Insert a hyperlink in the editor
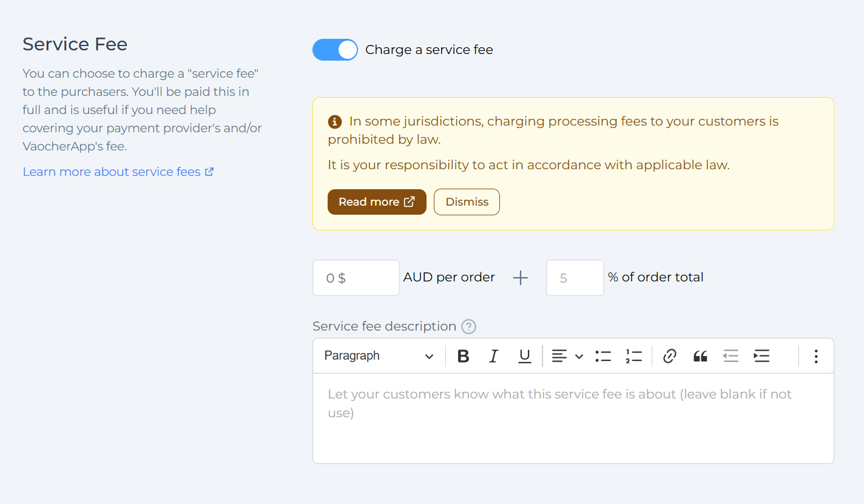This screenshot has height=504, width=864. 670,356
